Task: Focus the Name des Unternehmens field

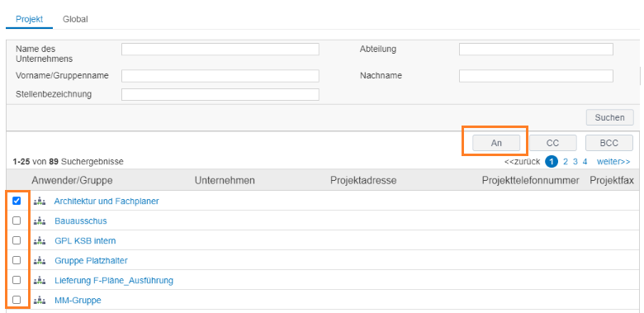Action: click(x=220, y=50)
